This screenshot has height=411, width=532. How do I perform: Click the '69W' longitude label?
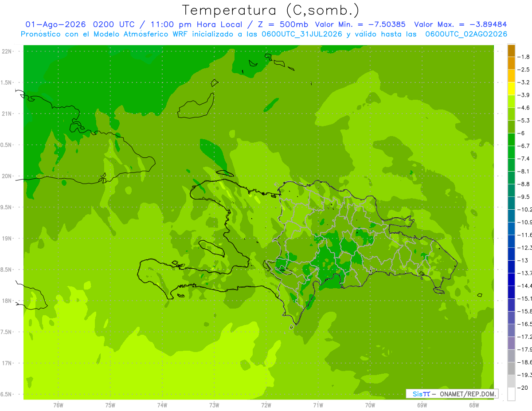422,405
